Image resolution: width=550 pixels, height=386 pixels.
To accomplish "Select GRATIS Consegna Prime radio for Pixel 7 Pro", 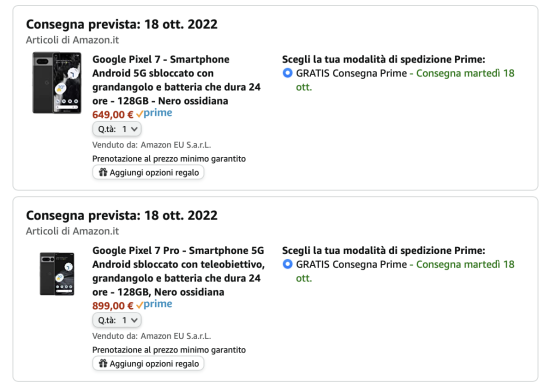I will pos(287,264).
